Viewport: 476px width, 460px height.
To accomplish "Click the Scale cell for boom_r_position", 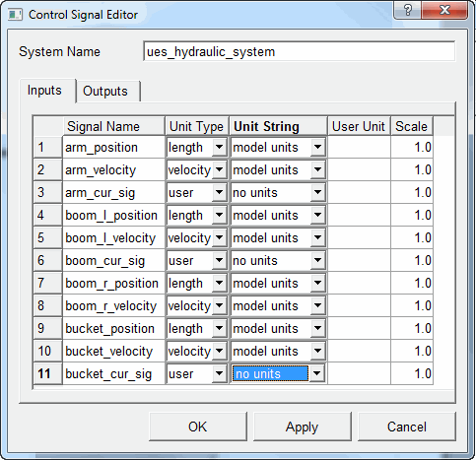I will (x=412, y=283).
